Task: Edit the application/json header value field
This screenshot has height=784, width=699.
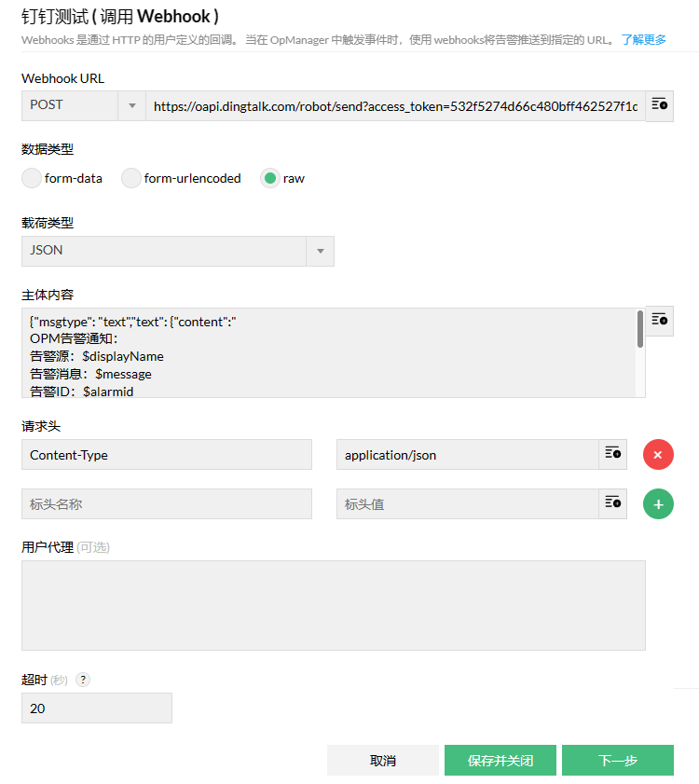Action: (468, 455)
